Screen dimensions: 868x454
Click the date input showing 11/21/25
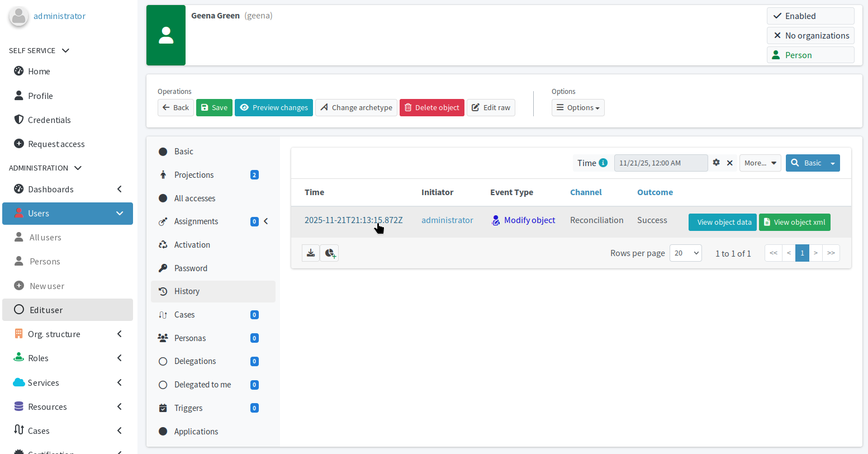661,163
